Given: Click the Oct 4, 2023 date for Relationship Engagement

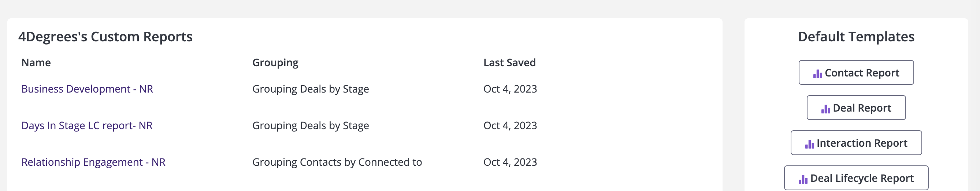Looking at the screenshot, I should click(x=510, y=162).
